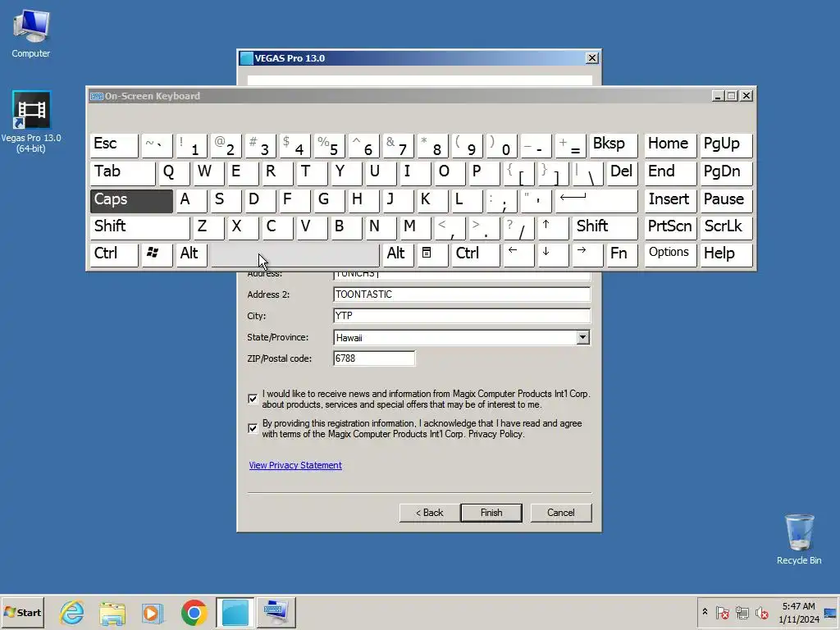840x630 pixels.
Task: Click the PrtScn key
Action: [670, 228]
